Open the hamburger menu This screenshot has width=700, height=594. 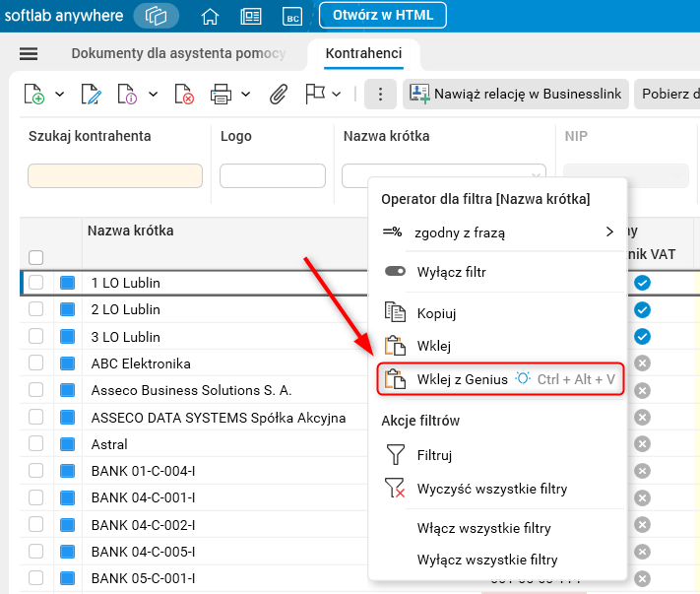coord(29,53)
